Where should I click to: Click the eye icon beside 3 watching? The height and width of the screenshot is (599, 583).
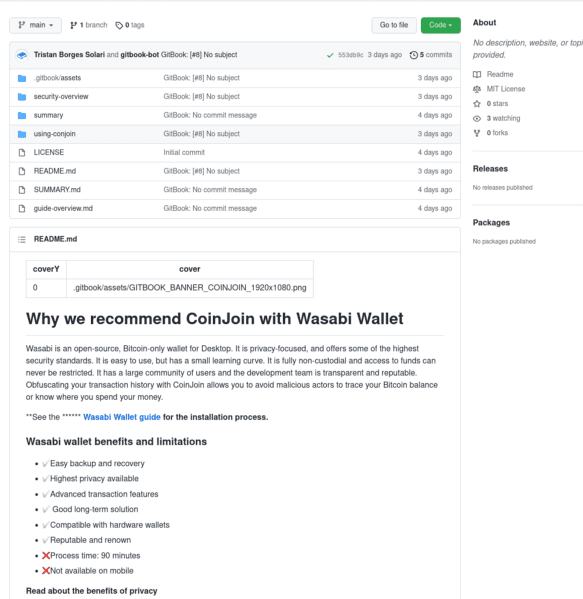(477, 118)
